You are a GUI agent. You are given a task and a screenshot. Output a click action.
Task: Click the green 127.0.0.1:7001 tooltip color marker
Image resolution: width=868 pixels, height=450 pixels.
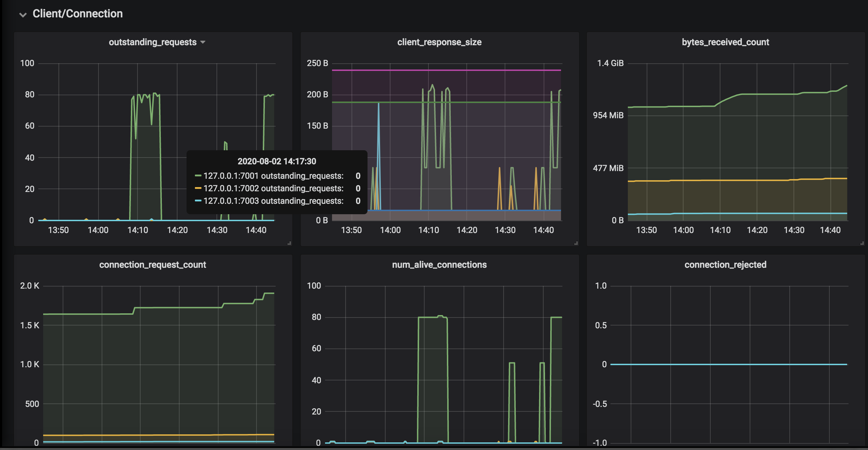point(198,176)
